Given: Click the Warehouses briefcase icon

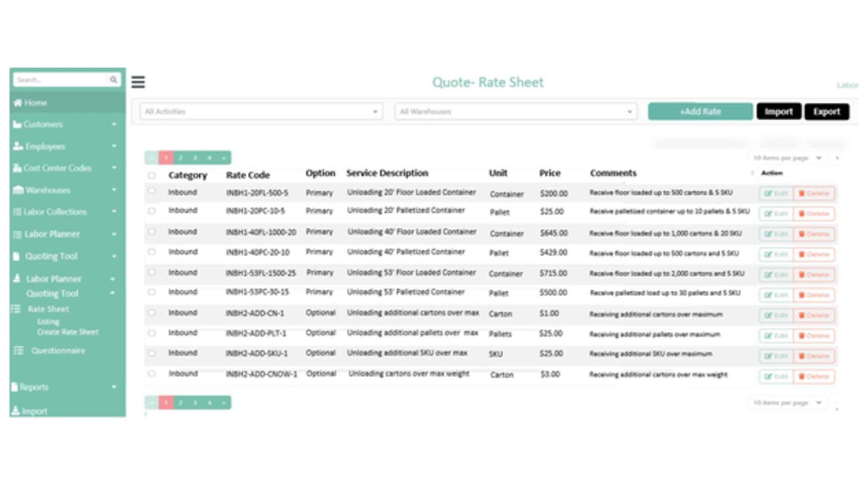Looking at the screenshot, I should point(18,190).
